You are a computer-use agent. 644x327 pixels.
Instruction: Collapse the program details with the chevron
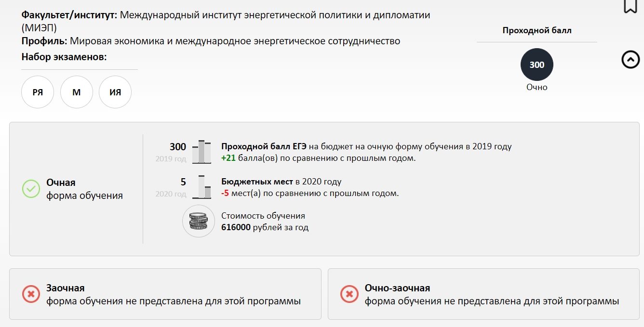(x=631, y=60)
